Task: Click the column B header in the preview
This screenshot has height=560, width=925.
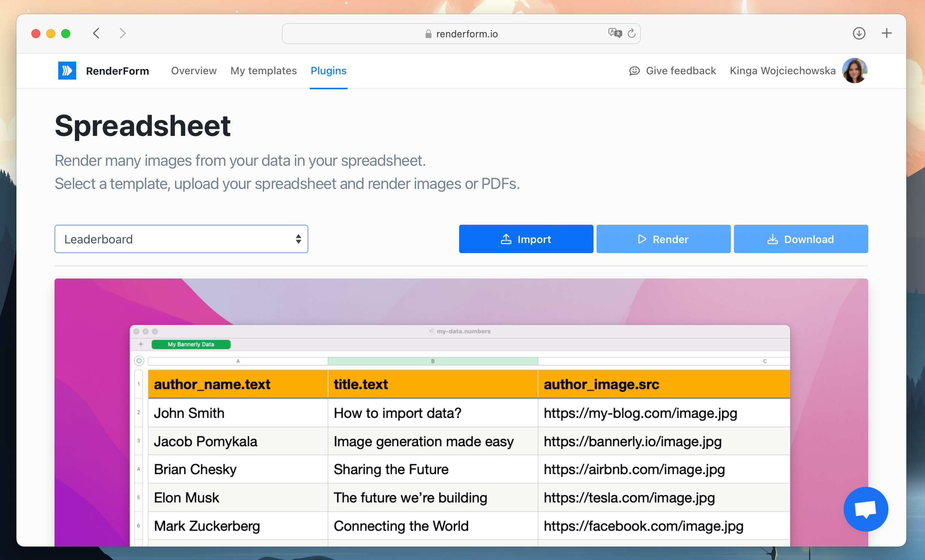Action: tap(433, 361)
